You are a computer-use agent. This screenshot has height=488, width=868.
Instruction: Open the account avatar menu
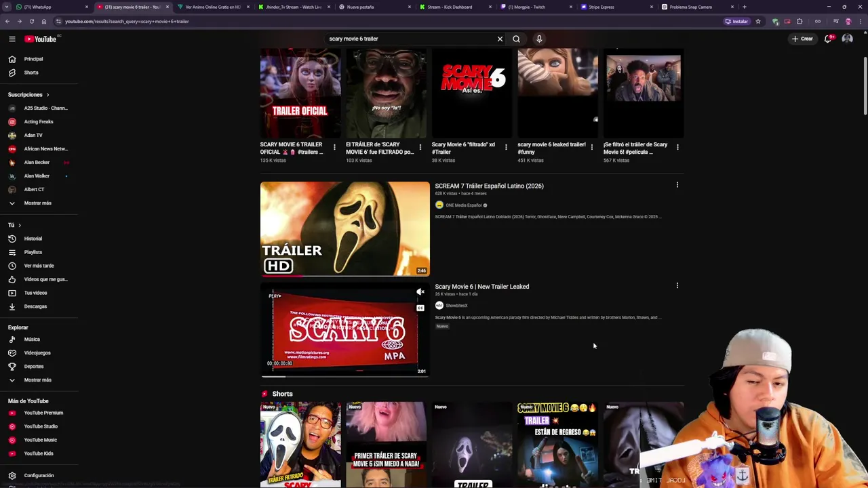847,39
